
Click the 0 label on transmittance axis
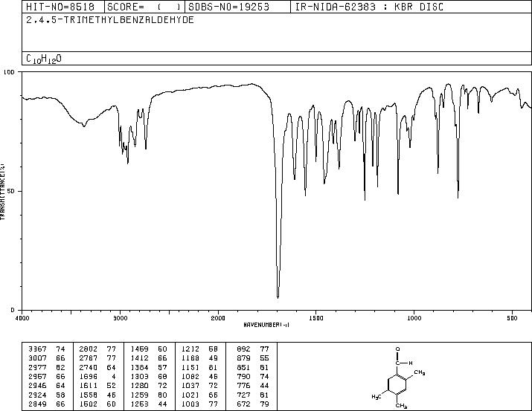[x=13, y=310]
